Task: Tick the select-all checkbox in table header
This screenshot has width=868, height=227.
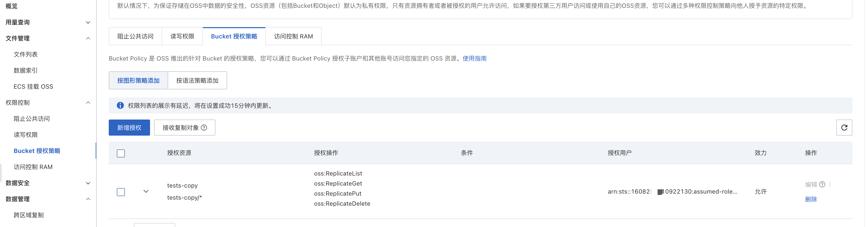Action: pos(121,153)
